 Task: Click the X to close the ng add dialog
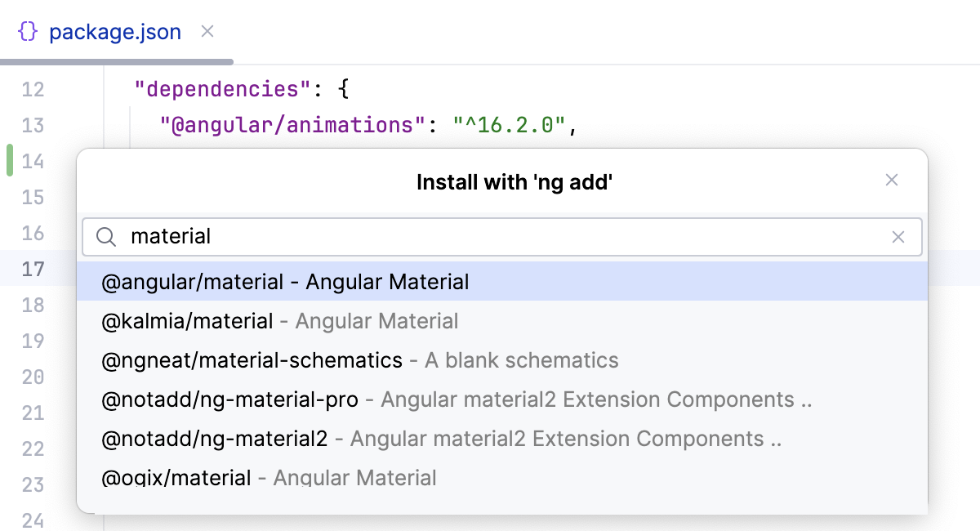tap(892, 181)
